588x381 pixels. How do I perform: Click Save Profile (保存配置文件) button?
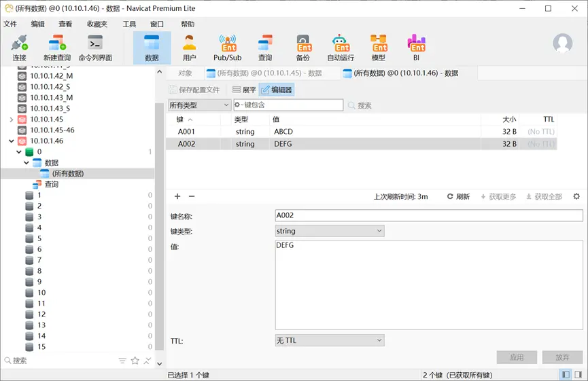194,90
